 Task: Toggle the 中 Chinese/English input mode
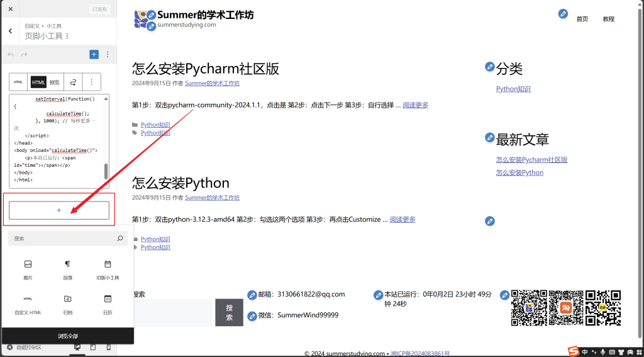585,352
